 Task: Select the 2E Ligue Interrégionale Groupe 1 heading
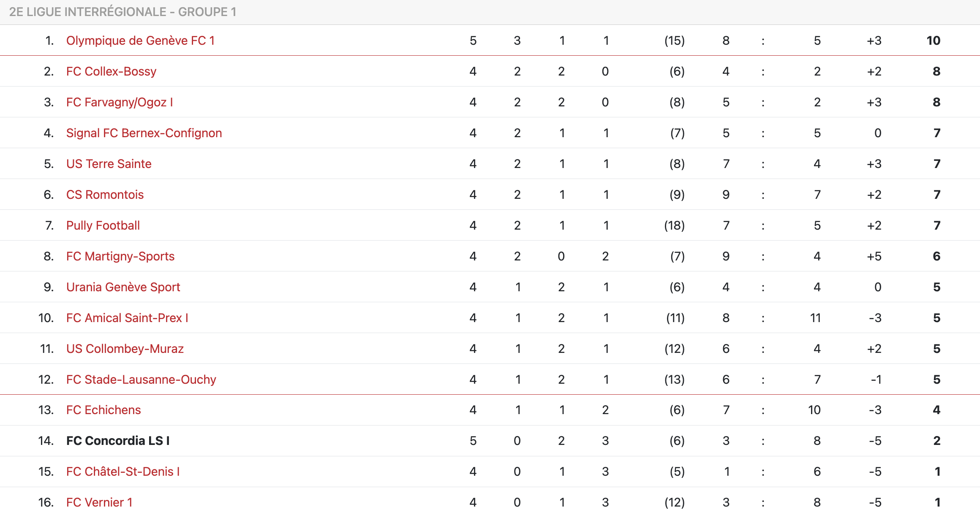tap(122, 12)
